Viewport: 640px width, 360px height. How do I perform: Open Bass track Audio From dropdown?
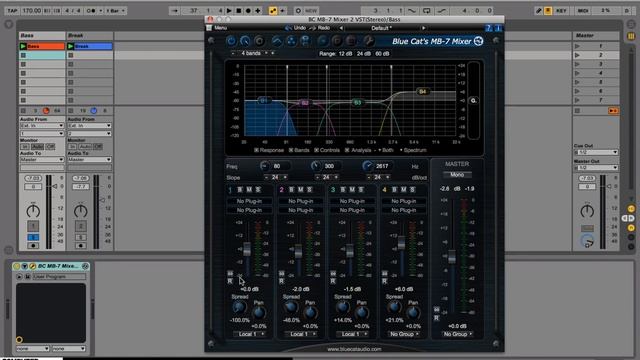(x=42, y=126)
